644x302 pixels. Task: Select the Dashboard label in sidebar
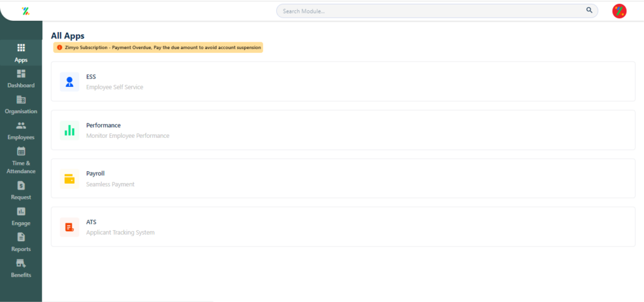tap(21, 86)
